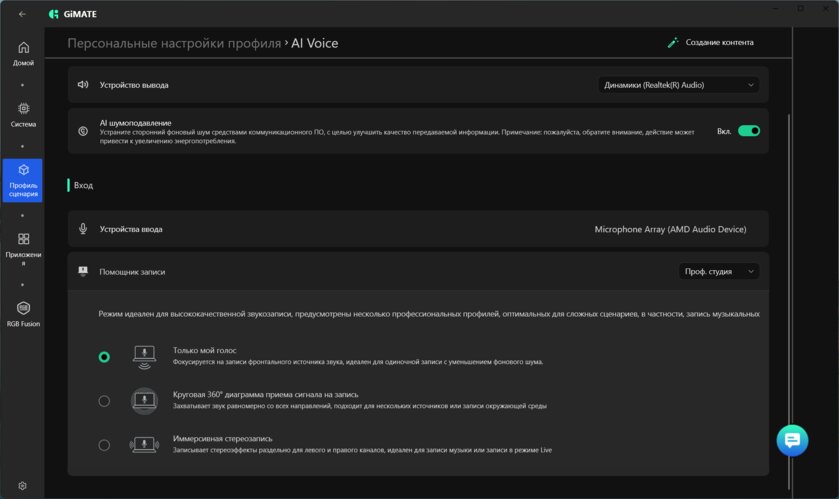Click the Иммерсивная стереозапись laptop icon

[x=144, y=445]
